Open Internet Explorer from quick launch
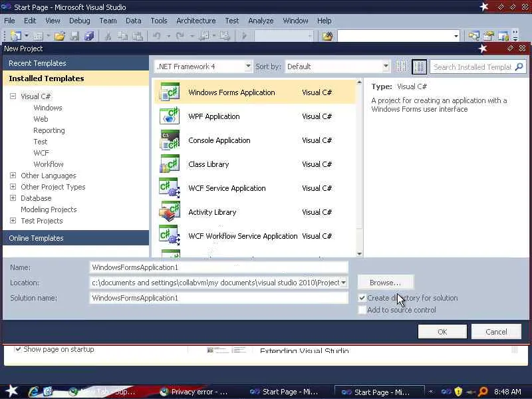Screen dimensions: 532x399 point(34,392)
